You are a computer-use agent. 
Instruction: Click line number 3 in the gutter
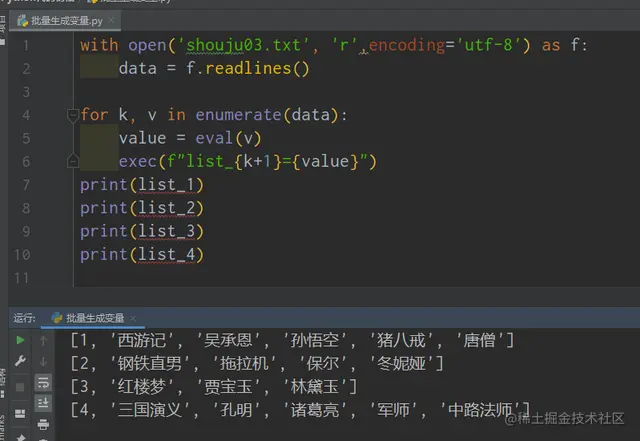coord(26,92)
